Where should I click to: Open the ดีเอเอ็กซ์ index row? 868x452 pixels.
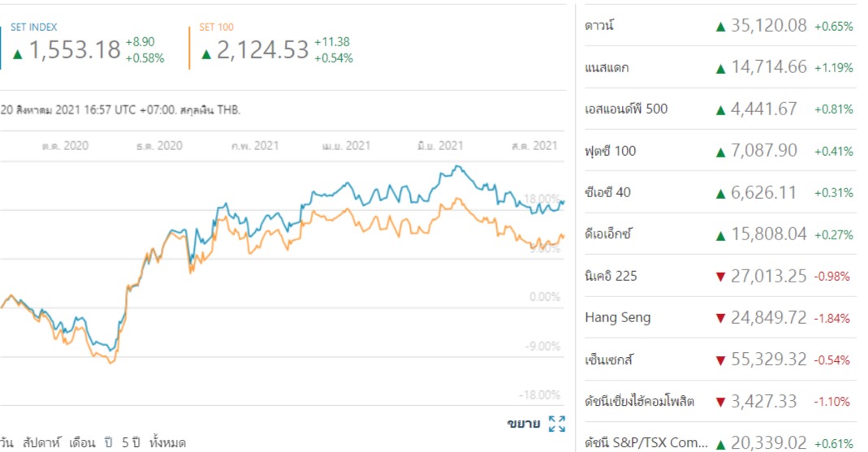click(608, 235)
